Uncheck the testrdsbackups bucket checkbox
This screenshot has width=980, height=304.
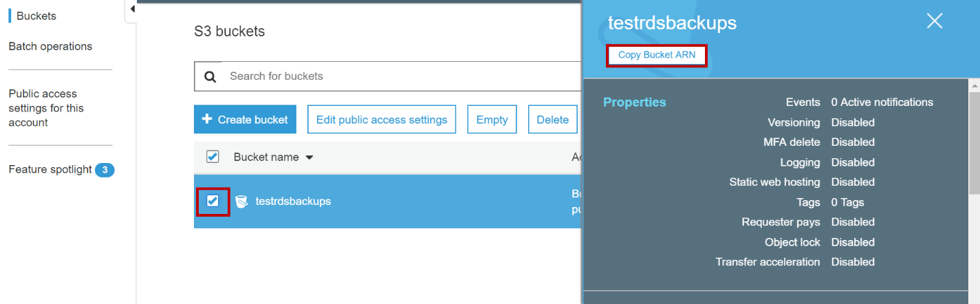pyautogui.click(x=213, y=201)
